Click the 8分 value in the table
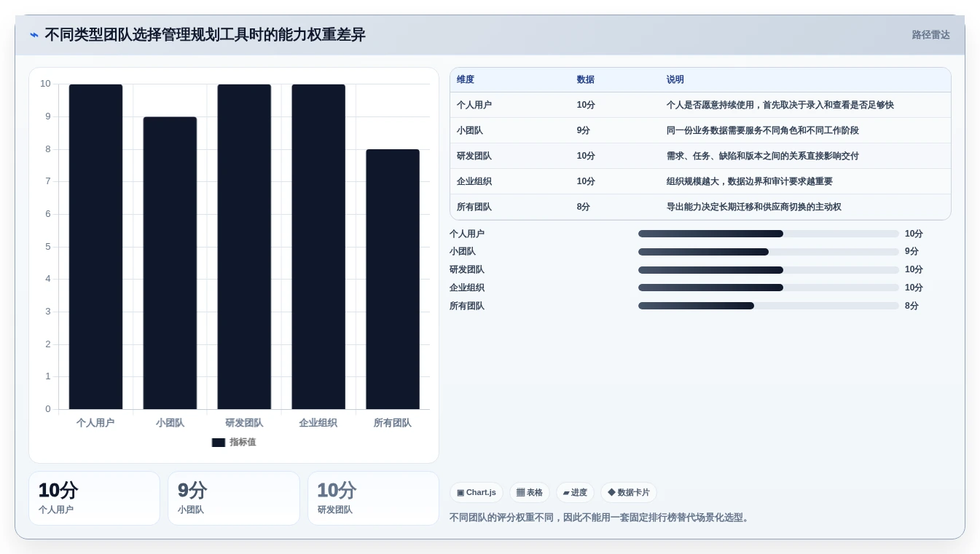 point(584,207)
